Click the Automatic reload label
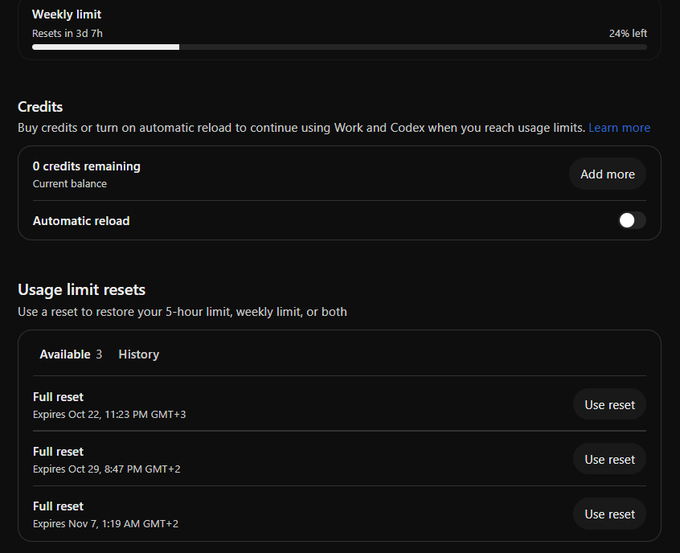Screen dimensions: 680x553 81,221
